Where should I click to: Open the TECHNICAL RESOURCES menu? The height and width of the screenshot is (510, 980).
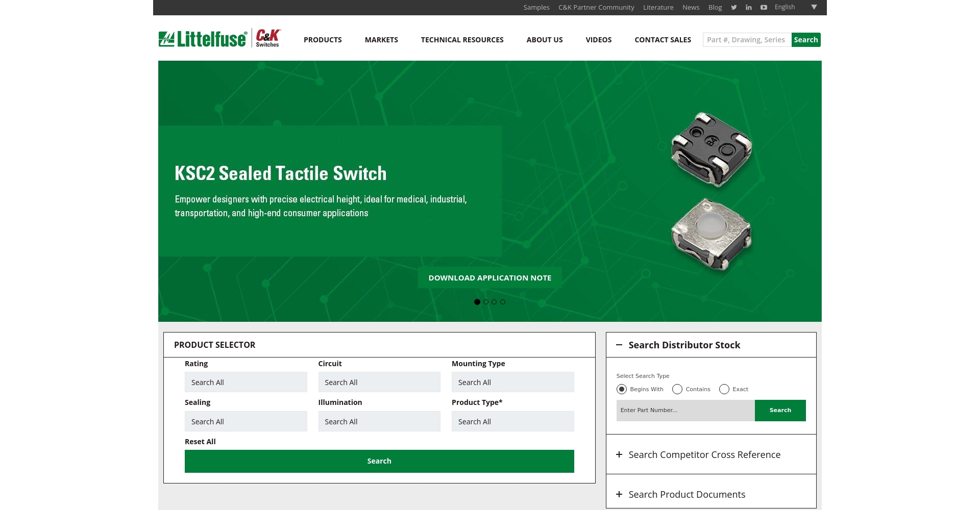click(462, 40)
